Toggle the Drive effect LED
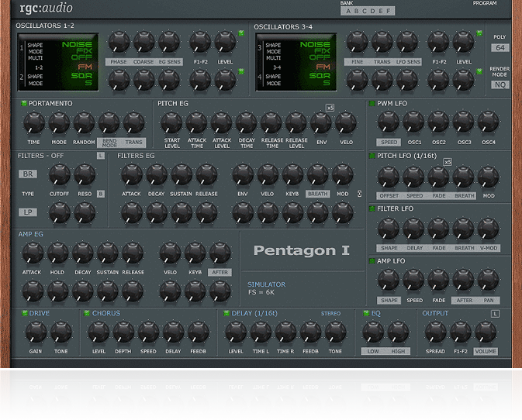 click(x=24, y=313)
